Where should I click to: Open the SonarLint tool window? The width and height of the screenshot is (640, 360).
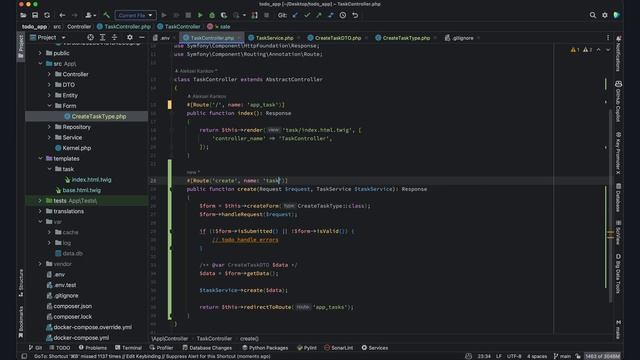coord(338,348)
